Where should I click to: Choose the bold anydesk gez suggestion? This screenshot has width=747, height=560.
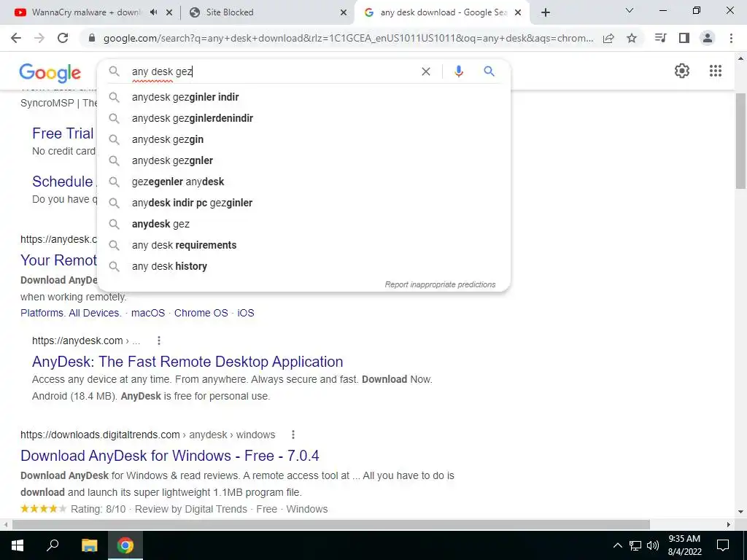point(304,224)
